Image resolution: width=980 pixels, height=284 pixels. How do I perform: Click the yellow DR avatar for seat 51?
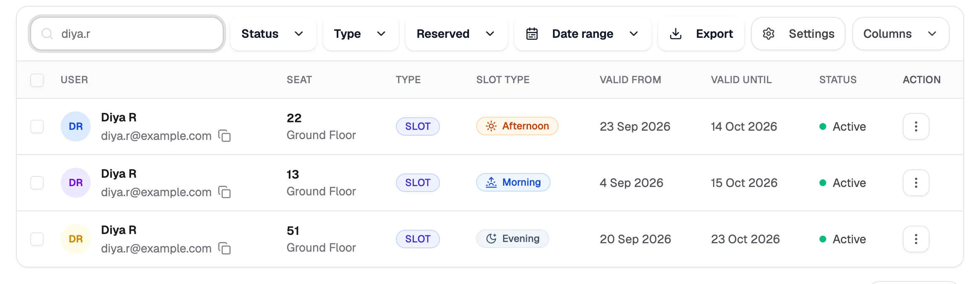[x=76, y=239]
